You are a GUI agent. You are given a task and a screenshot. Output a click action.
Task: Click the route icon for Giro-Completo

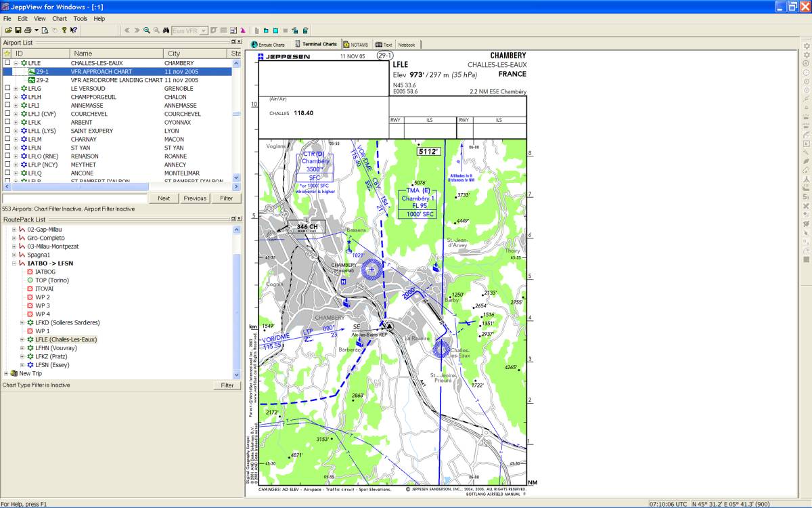[22, 238]
